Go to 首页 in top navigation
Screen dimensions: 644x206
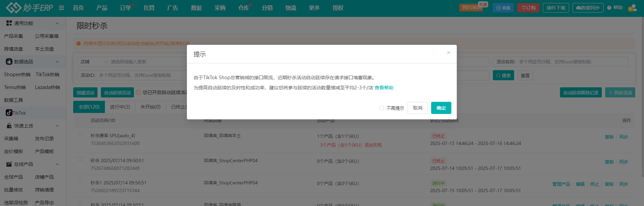78,8
